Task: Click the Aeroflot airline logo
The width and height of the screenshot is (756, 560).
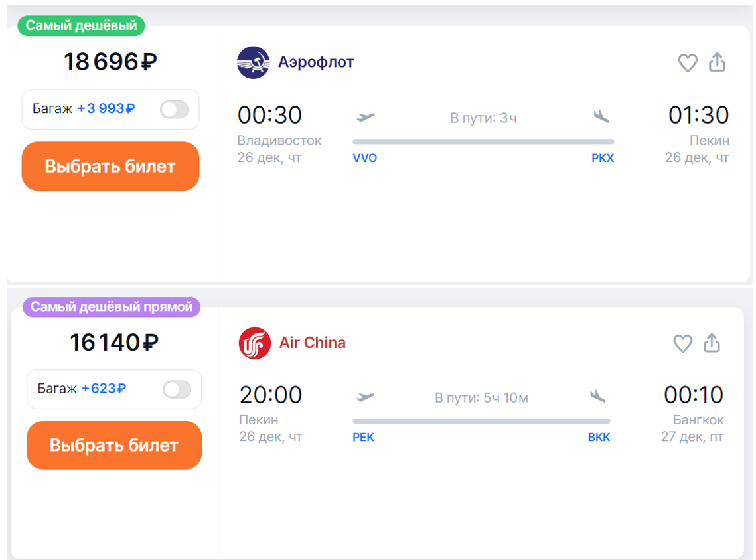Action: [253, 62]
